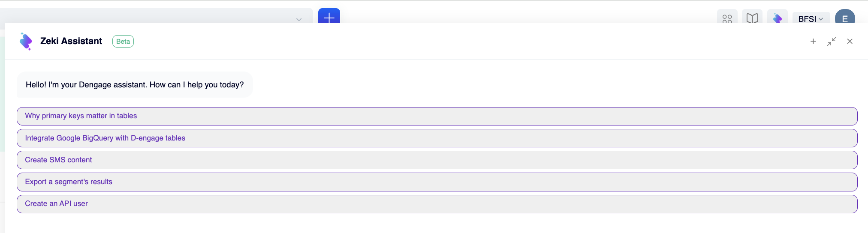The image size is (868, 233).
Task: Open the E user avatar menu
Action: pyautogui.click(x=845, y=18)
